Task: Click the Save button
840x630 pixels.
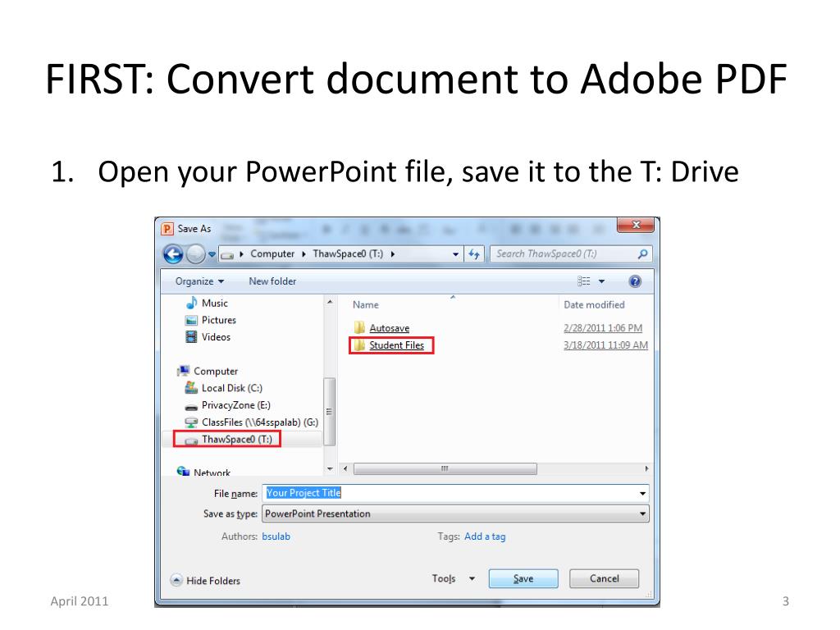Action: pyautogui.click(x=523, y=578)
